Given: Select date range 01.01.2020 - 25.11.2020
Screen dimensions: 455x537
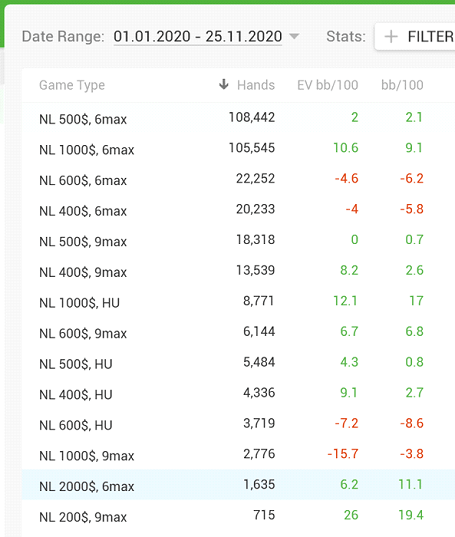Looking at the screenshot, I should 198,37.
